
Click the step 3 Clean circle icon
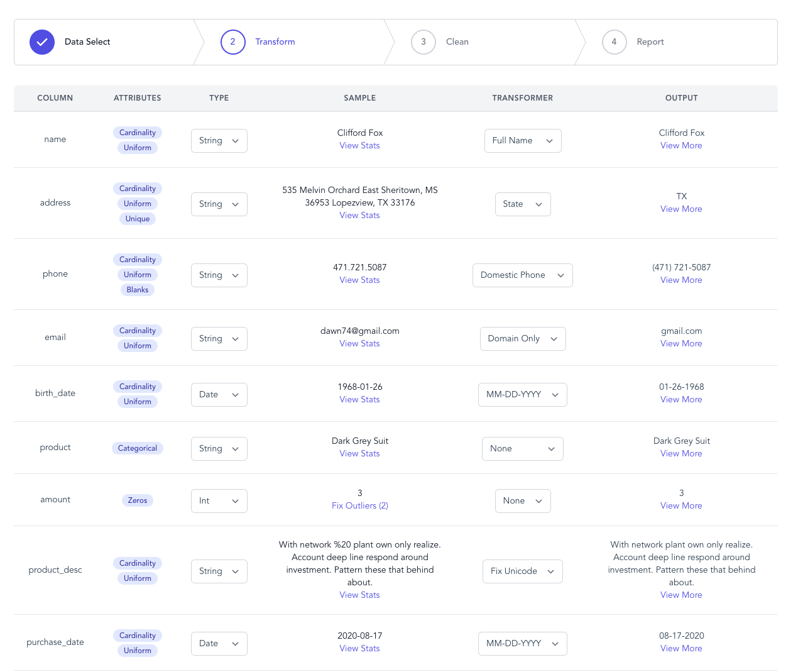coord(423,42)
